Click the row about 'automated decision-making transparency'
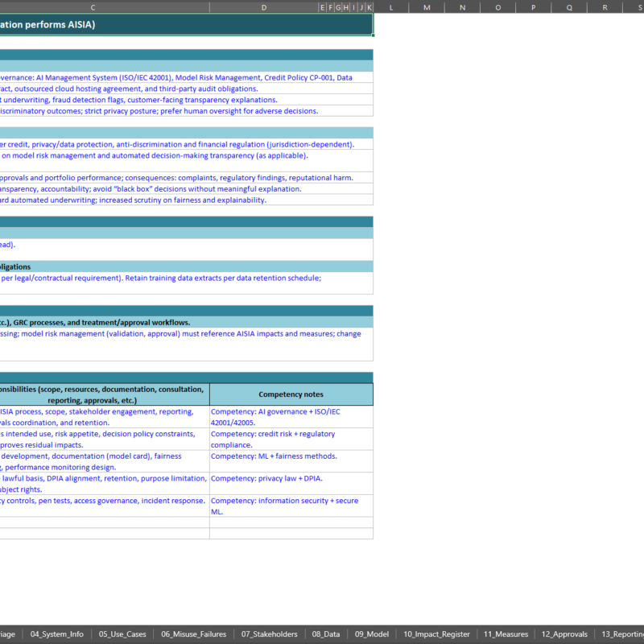The height and width of the screenshot is (644, 644). [187, 160]
